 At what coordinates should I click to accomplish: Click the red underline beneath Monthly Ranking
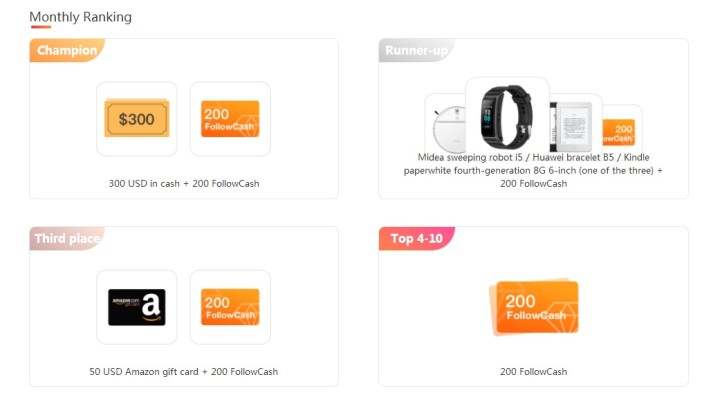41,27
